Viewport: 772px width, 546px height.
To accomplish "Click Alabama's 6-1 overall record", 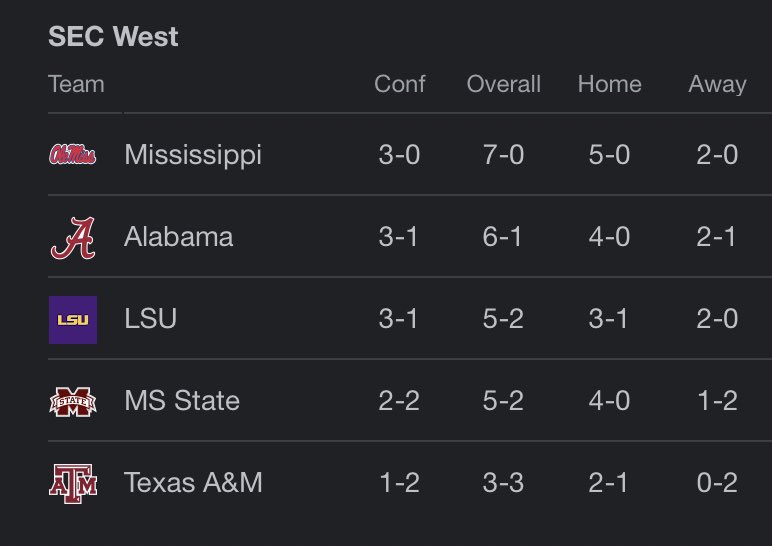I will click(502, 237).
